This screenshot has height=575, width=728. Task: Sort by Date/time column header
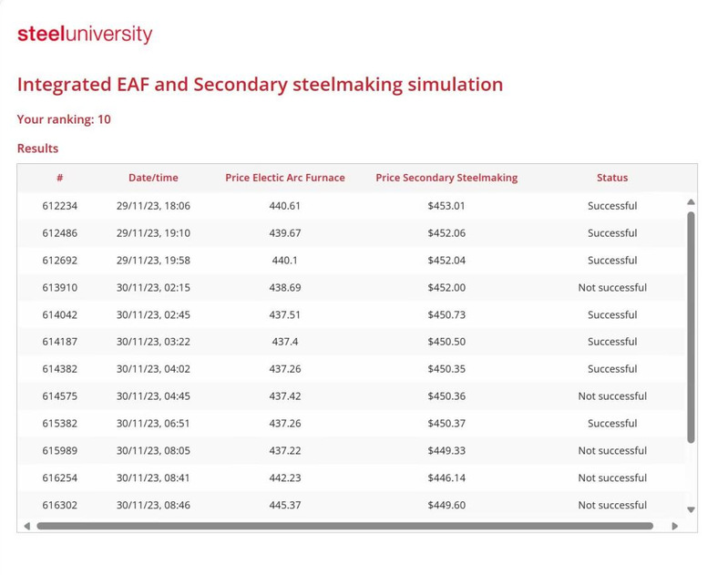tap(153, 178)
